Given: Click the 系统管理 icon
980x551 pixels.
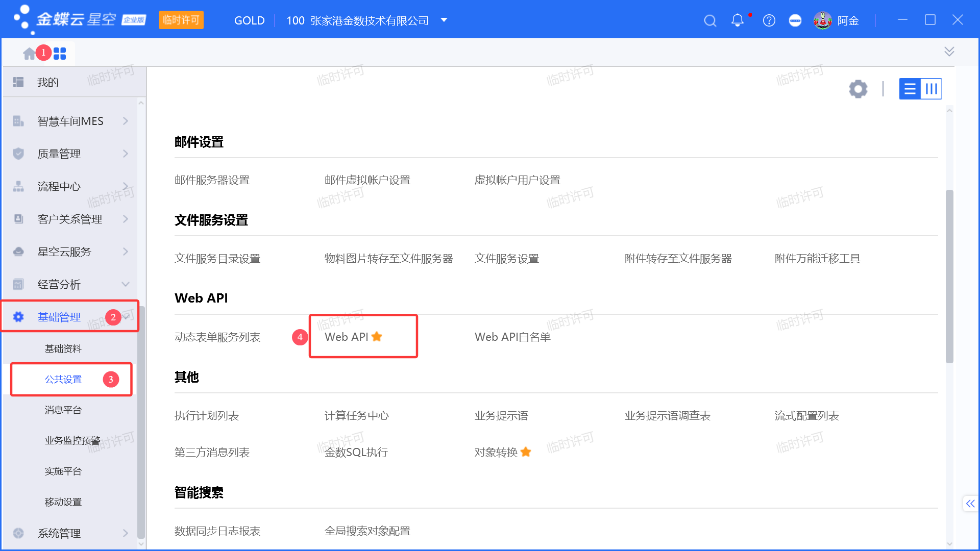Looking at the screenshot, I should (x=18, y=533).
